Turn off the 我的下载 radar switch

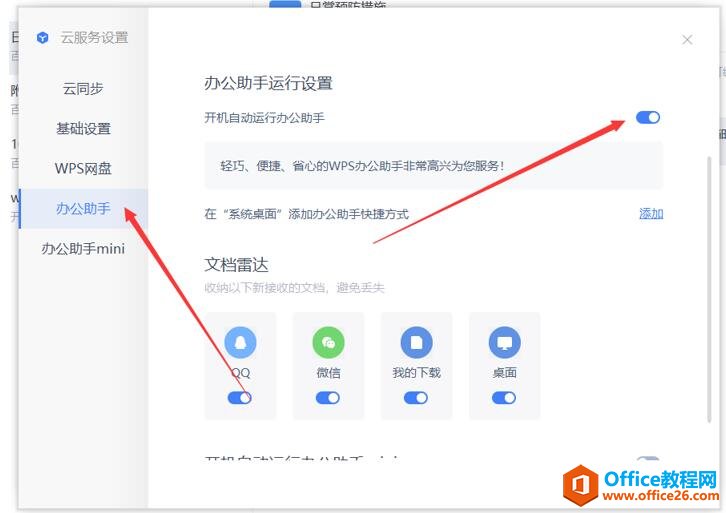(416, 398)
